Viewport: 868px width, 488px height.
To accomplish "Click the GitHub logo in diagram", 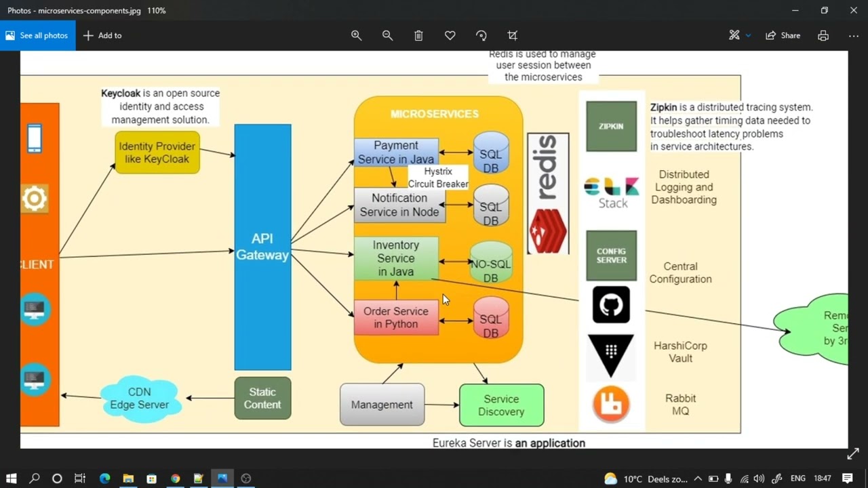I will (x=611, y=305).
